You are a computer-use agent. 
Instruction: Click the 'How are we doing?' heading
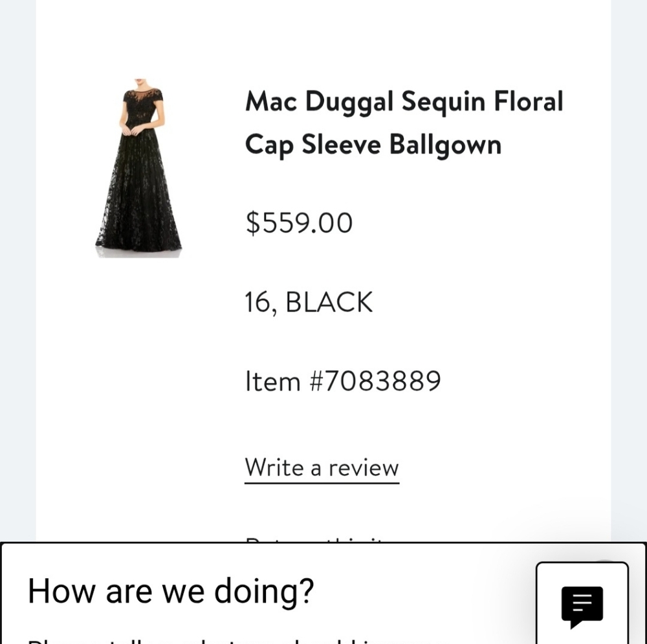(171, 590)
